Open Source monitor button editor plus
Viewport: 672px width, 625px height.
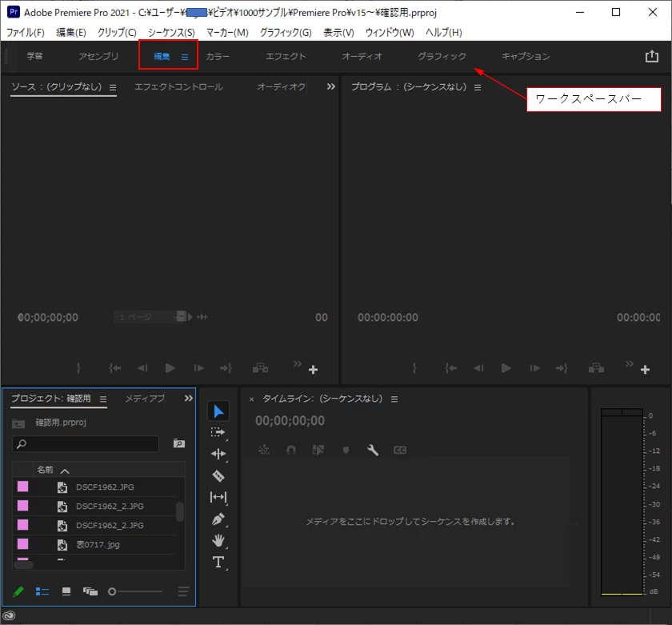tap(314, 370)
